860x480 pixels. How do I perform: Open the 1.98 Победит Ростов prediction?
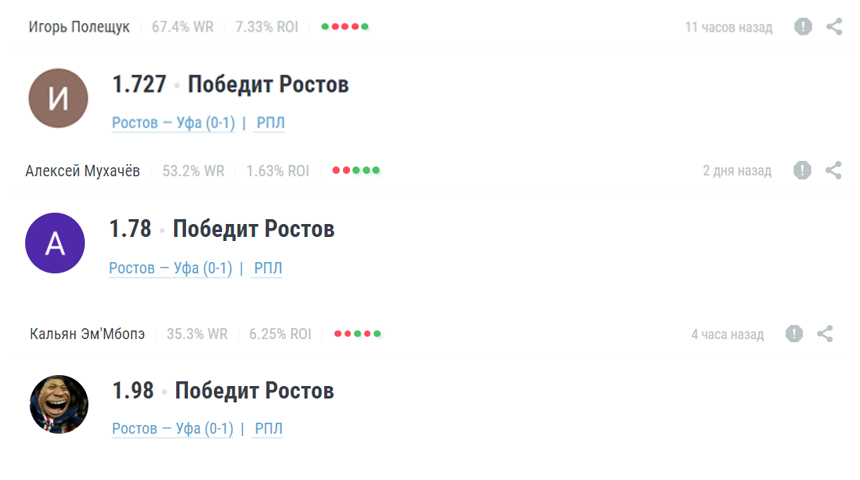(x=223, y=391)
